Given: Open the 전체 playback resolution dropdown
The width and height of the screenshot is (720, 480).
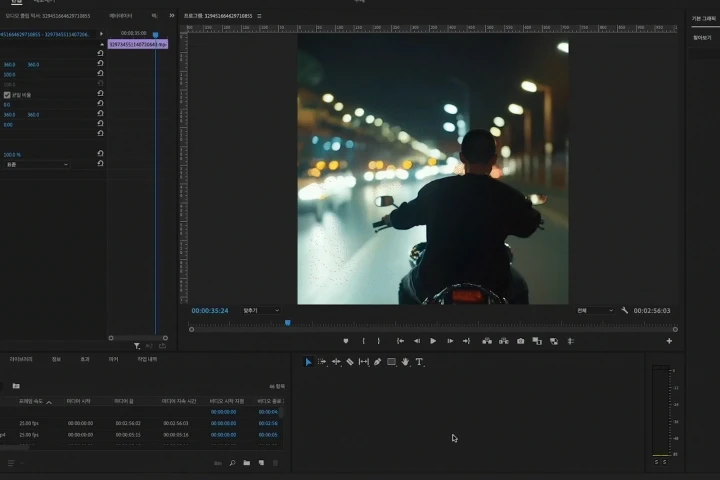Looking at the screenshot, I should point(595,311).
